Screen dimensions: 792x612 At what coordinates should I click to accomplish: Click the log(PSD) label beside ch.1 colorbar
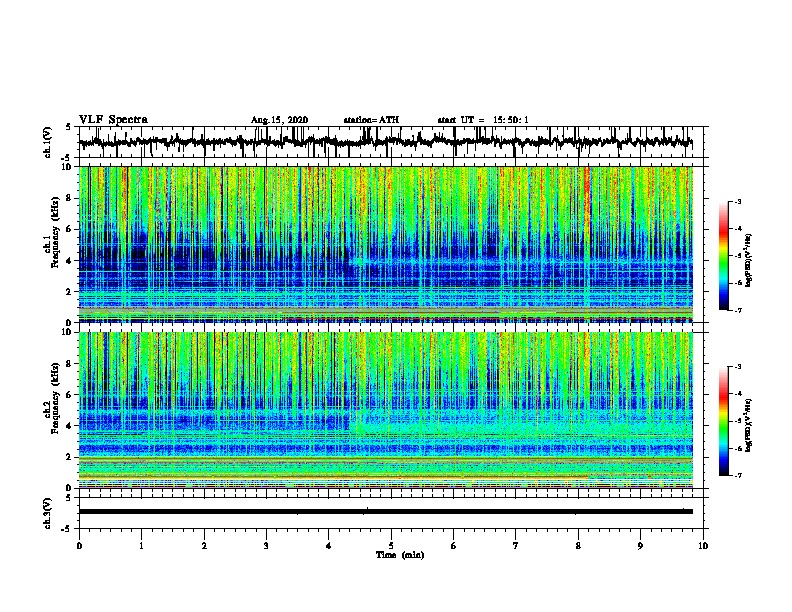click(749, 260)
